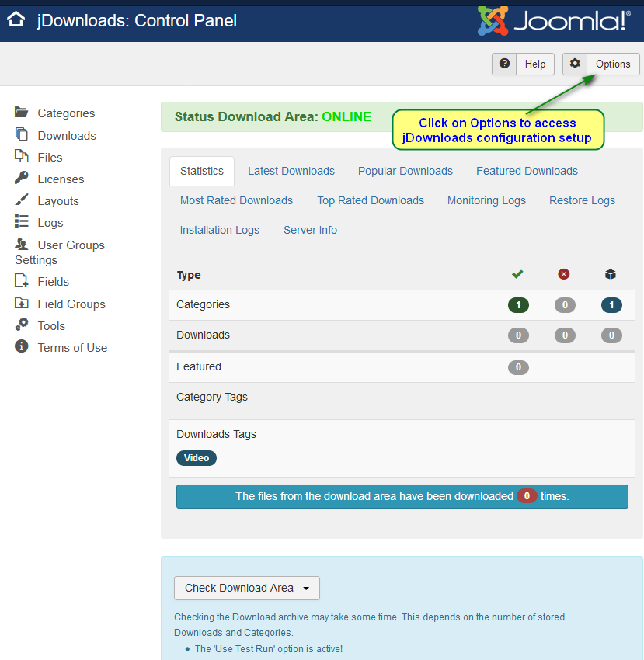Open the Installation Logs tab
Image resolution: width=644 pixels, height=660 pixels.
pos(219,230)
